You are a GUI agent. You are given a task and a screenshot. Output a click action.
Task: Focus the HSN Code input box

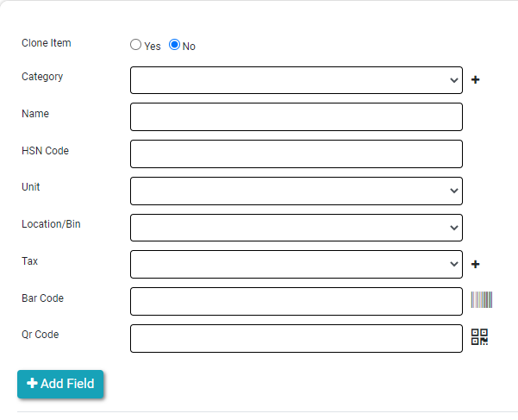click(x=296, y=154)
